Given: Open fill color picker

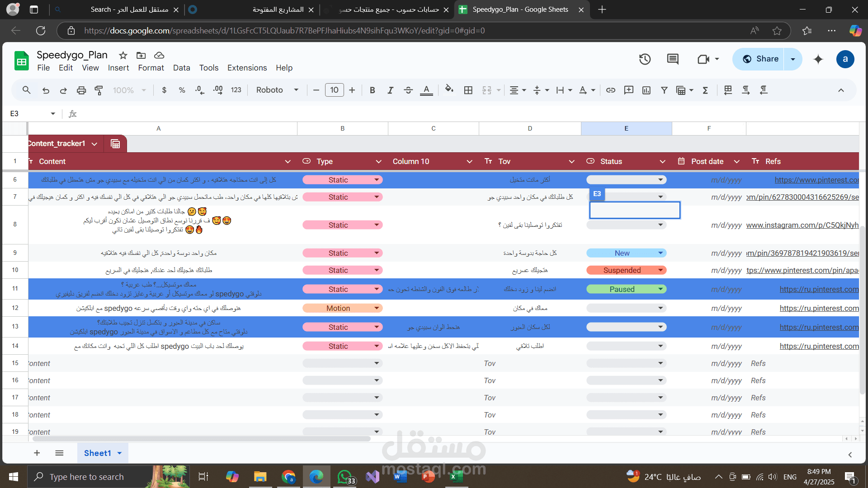Looking at the screenshot, I should [x=449, y=89].
